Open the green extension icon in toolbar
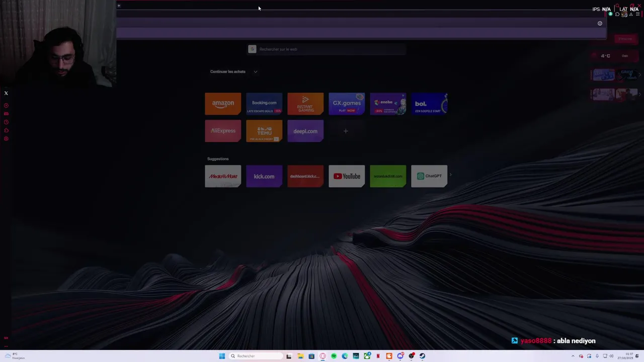This screenshot has height=362, width=644. pos(610,14)
